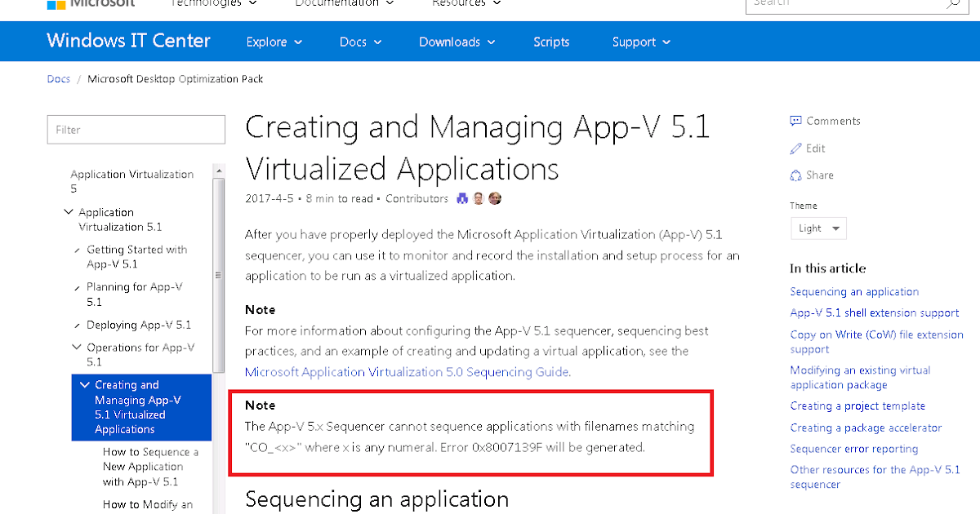Screen dimensions: 980x514
Task: Jump to Creating a package accelerator
Action: 866,428
